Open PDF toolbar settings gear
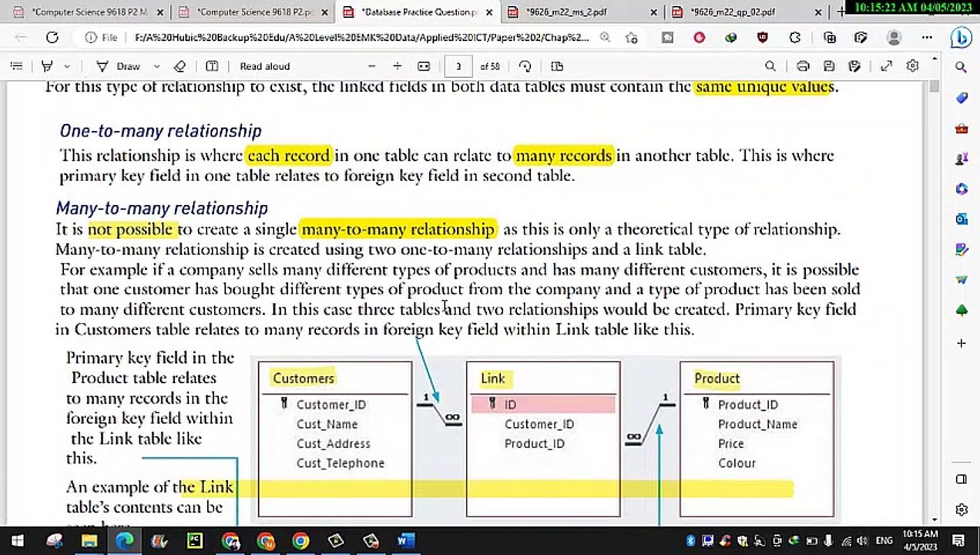Viewport: 980px width, 555px height. pos(912,66)
